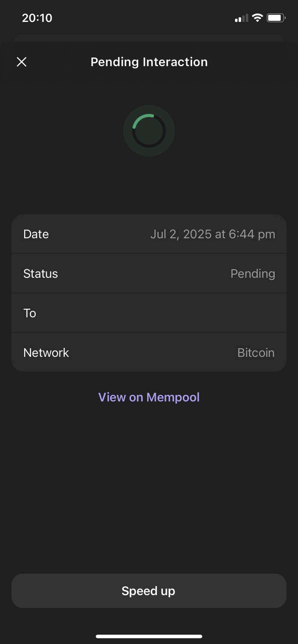Tap the Wi-Fi status icon
Viewport: 298px width, 644px height.
pos(257,17)
